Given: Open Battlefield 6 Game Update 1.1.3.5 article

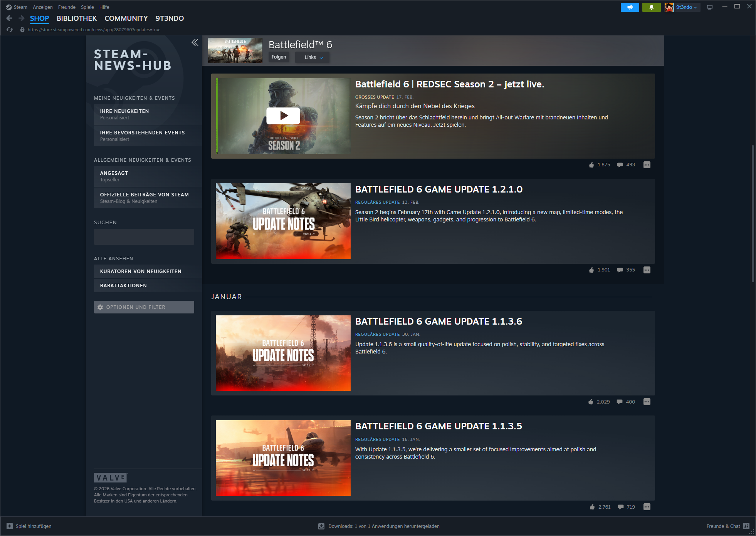Looking at the screenshot, I should point(438,426).
